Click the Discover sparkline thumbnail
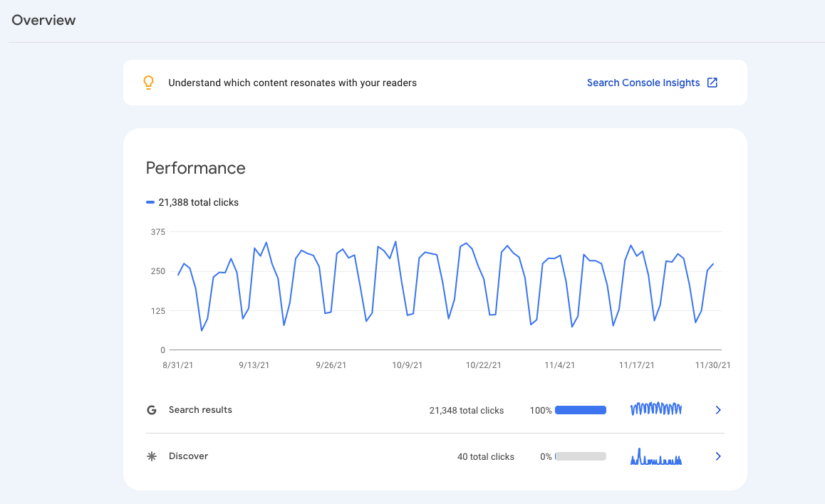Screen dimensions: 825x504 [656, 456]
